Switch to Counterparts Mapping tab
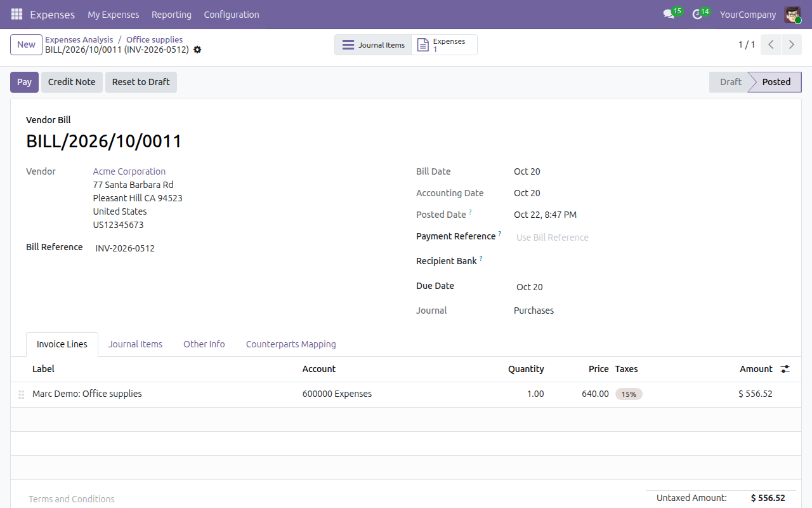Screen dimensions: 812x508 291,344
